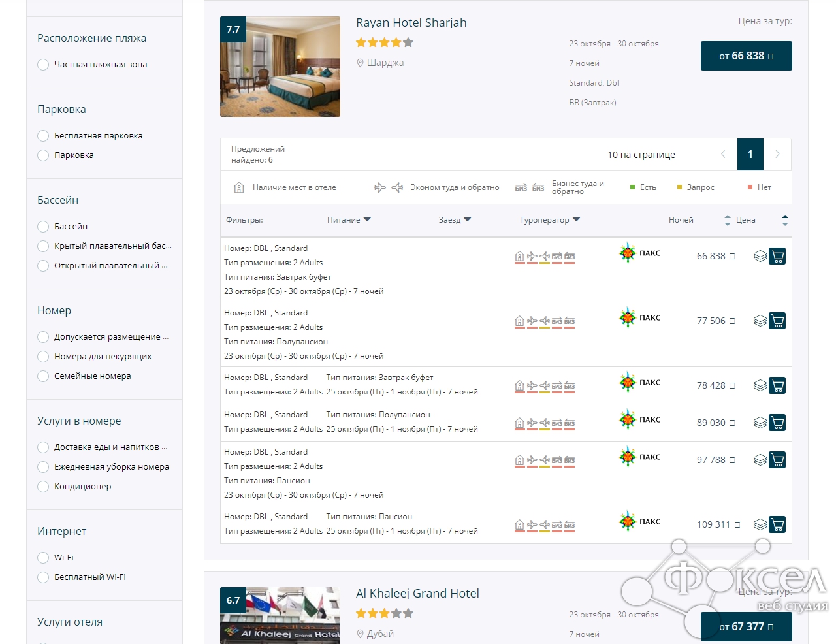Add the 89 030 offer to cart
836x644 pixels.
[777, 423]
